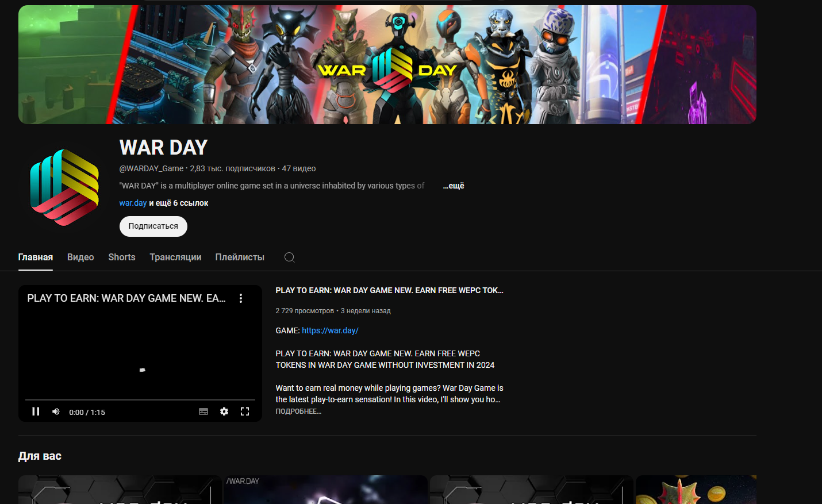Click the WAR DAY channel banner image
The height and width of the screenshot is (504, 822).
(387, 64)
